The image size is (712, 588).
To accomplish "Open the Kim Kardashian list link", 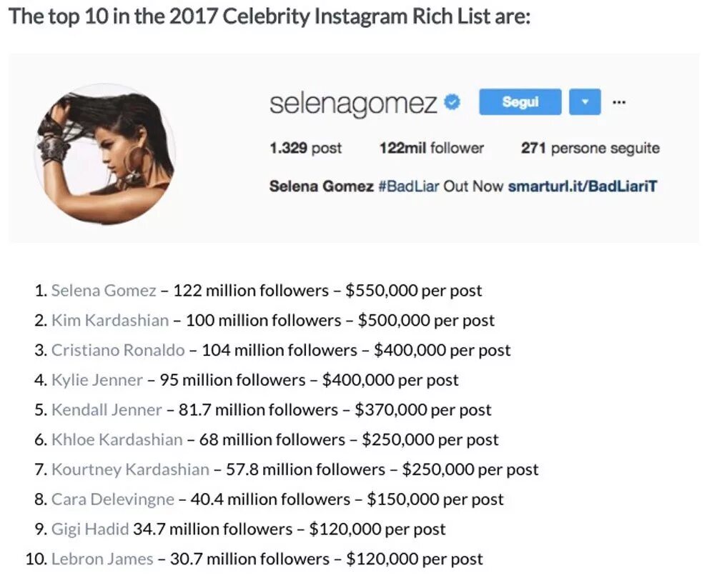I will tap(110, 321).
